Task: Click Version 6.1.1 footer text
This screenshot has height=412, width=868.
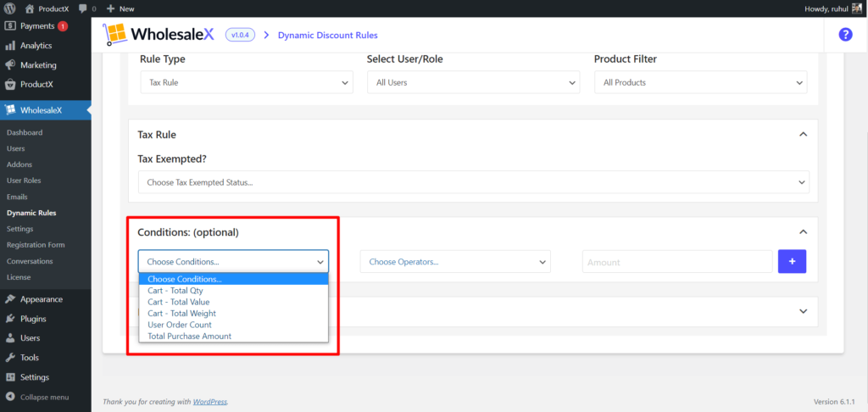Action: tap(834, 402)
